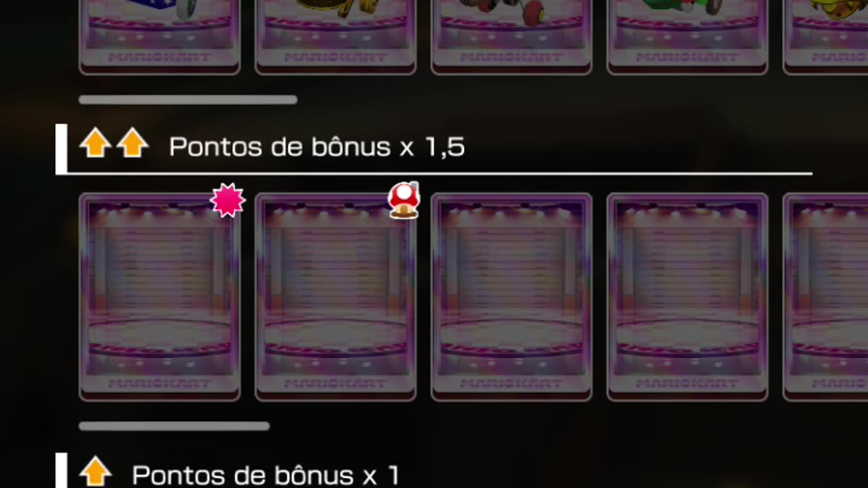Click the 'Pontos de bônus x 1,5' heading
The width and height of the screenshot is (868, 488).
[317, 146]
